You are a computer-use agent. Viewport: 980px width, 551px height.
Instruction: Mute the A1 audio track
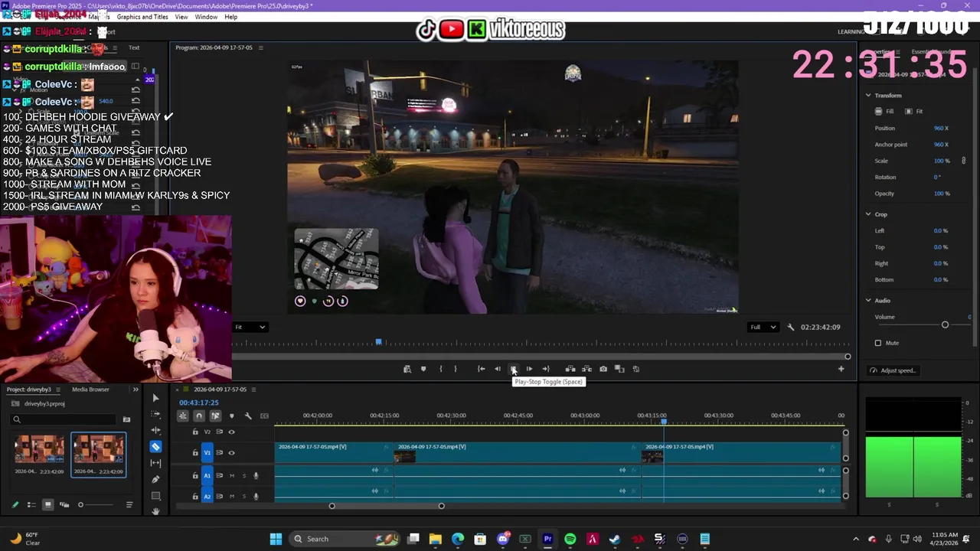232,475
